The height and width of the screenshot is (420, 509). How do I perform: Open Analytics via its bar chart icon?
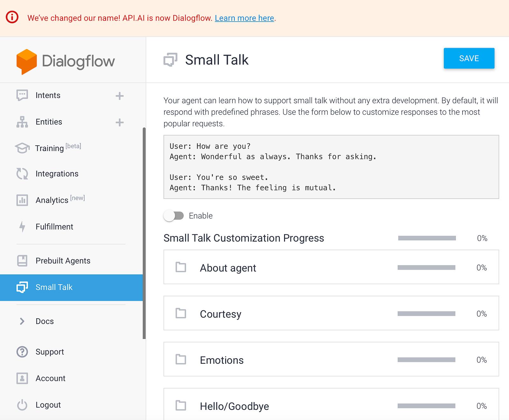pos(22,200)
